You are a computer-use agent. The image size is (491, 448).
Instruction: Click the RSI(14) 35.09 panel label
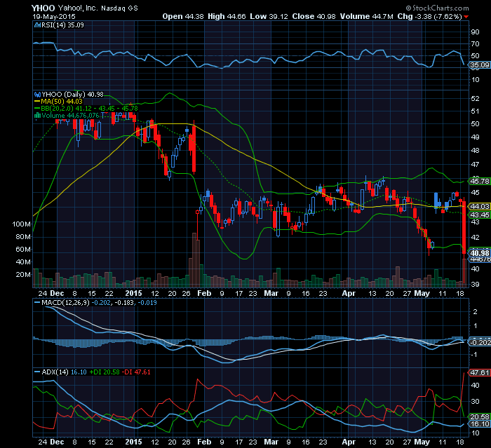[62, 25]
